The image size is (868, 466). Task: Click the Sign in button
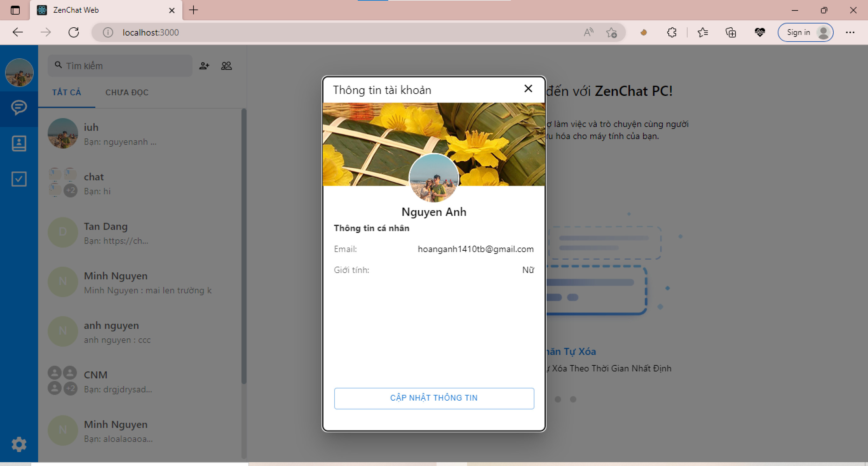(x=805, y=32)
